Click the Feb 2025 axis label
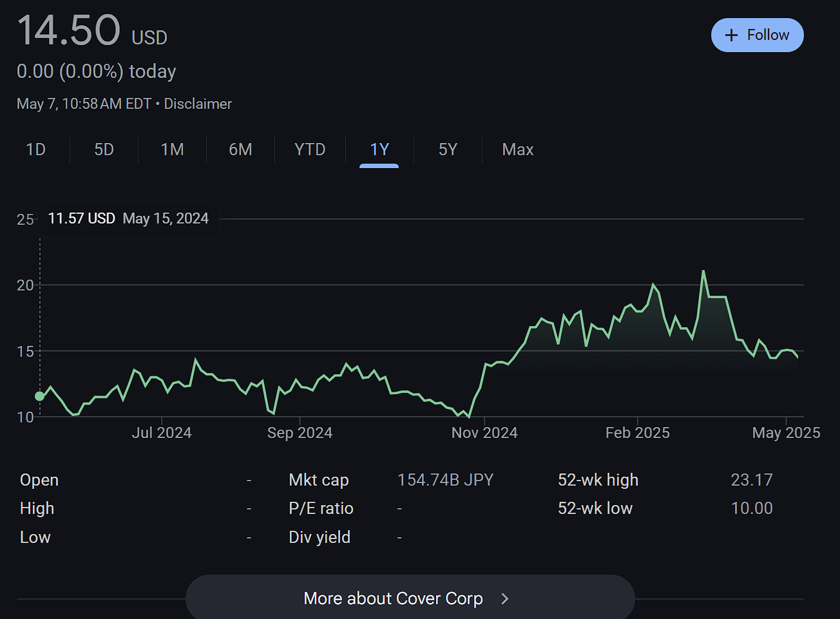 click(637, 433)
